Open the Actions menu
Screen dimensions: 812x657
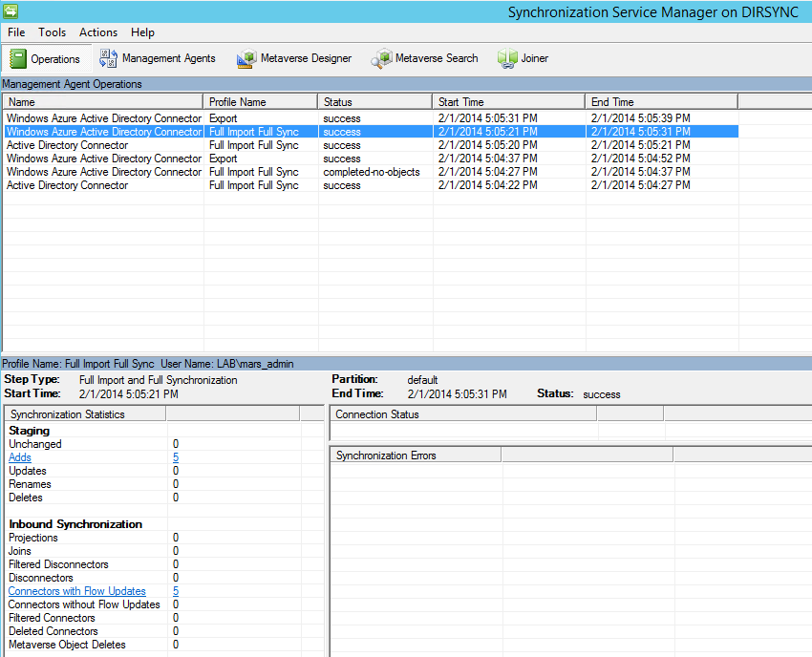(98, 32)
